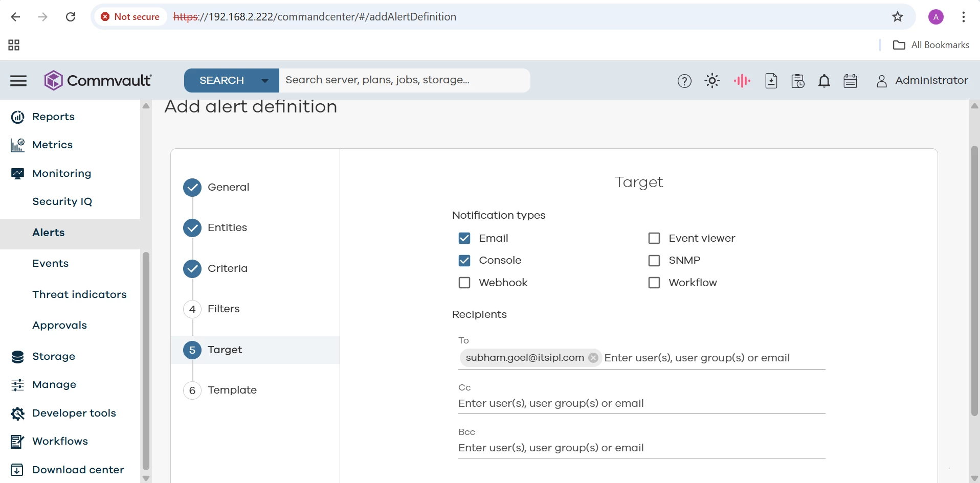The width and height of the screenshot is (980, 483).
Task: Uncheck the Email notification checkbox
Action: 464,238
